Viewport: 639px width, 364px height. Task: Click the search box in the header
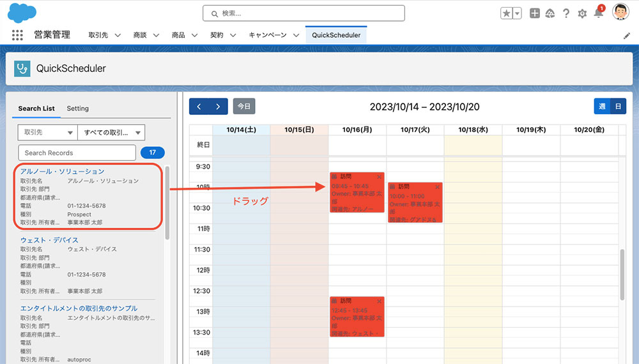coord(304,13)
